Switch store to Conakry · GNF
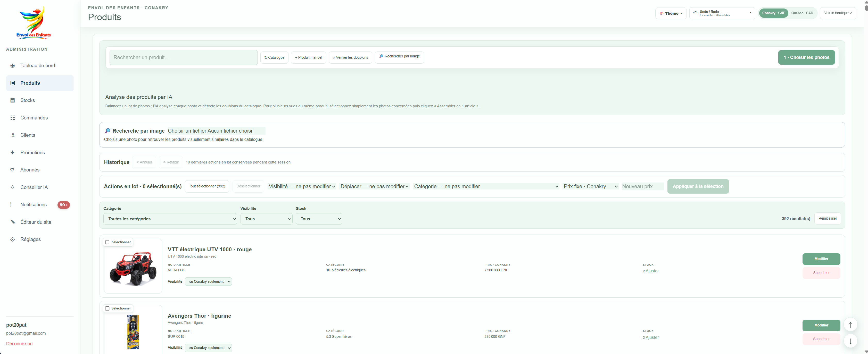868x354 pixels. point(773,13)
